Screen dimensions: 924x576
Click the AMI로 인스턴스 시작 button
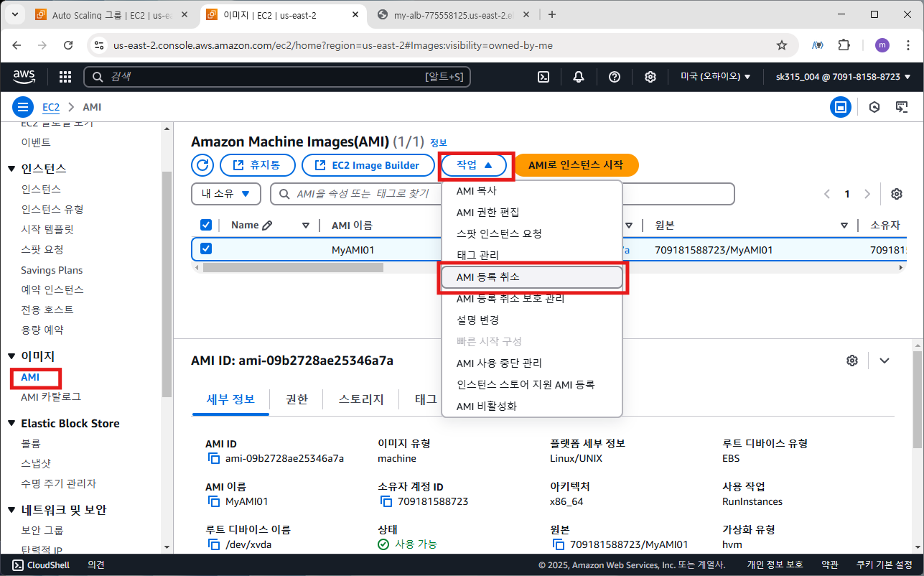(576, 165)
